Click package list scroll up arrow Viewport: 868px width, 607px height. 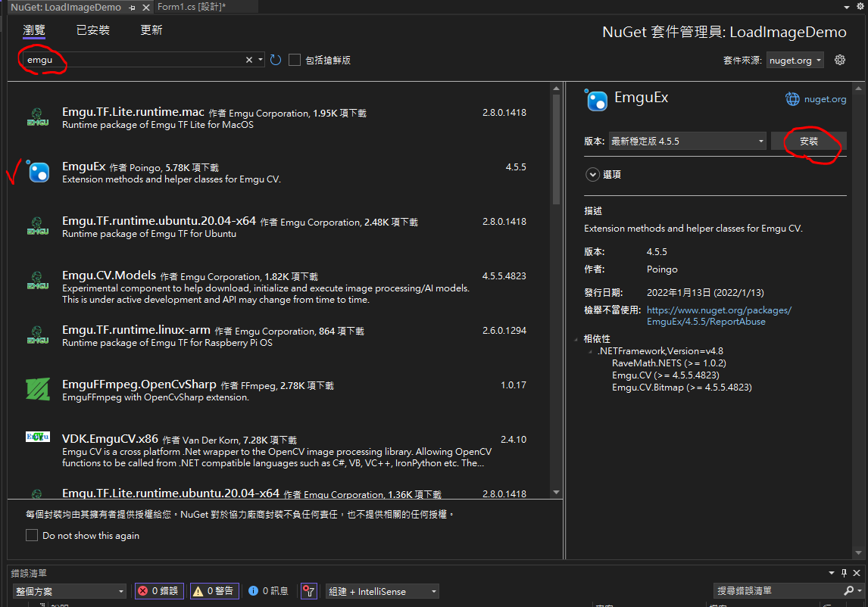click(x=557, y=89)
